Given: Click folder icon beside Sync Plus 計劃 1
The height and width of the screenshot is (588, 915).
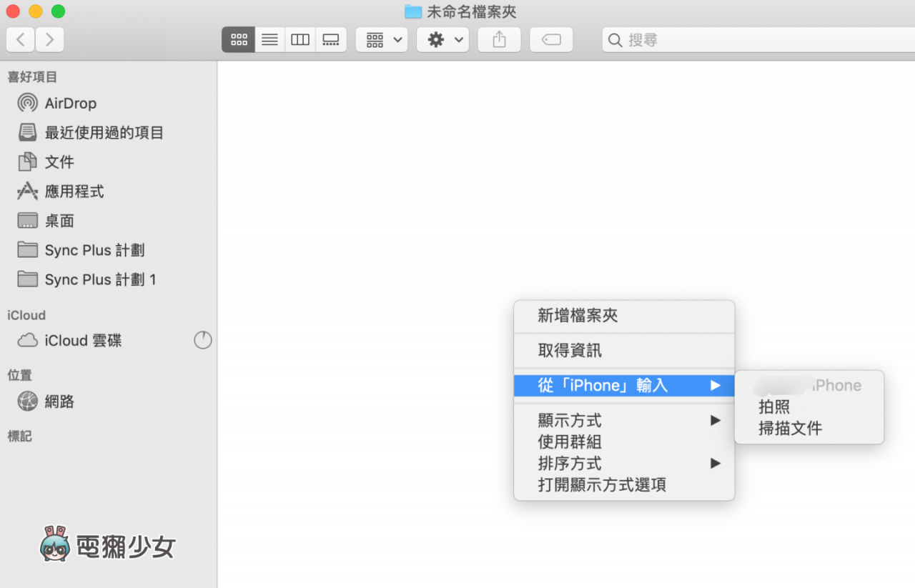Looking at the screenshot, I should tap(27, 279).
